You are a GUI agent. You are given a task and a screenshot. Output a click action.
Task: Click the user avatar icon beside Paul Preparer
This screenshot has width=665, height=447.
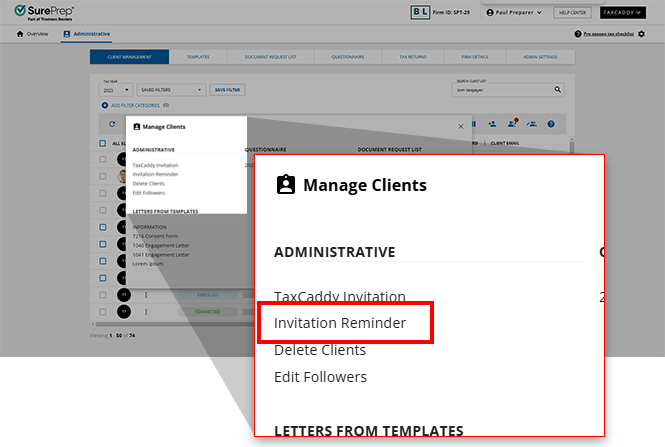(x=490, y=13)
